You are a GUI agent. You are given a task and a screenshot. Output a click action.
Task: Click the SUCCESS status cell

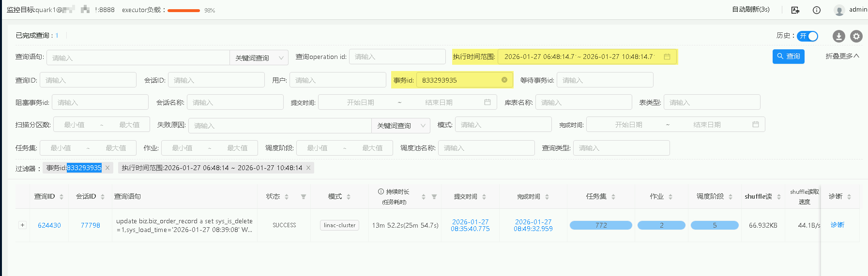[284, 225]
